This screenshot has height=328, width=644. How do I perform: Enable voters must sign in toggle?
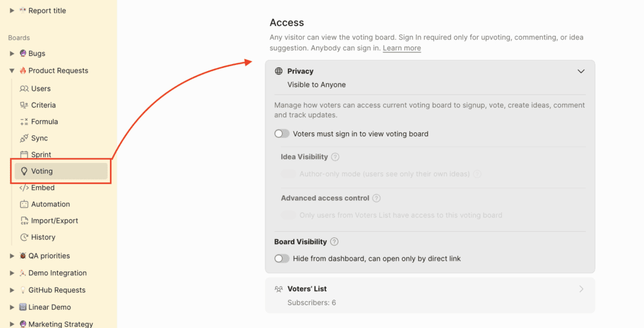[x=282, y=134]
